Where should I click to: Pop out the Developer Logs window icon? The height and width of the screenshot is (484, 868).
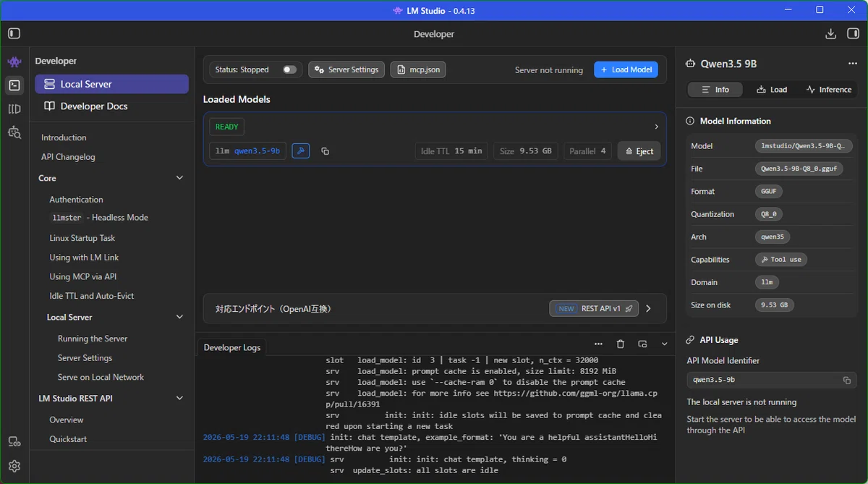coord(642,344)
